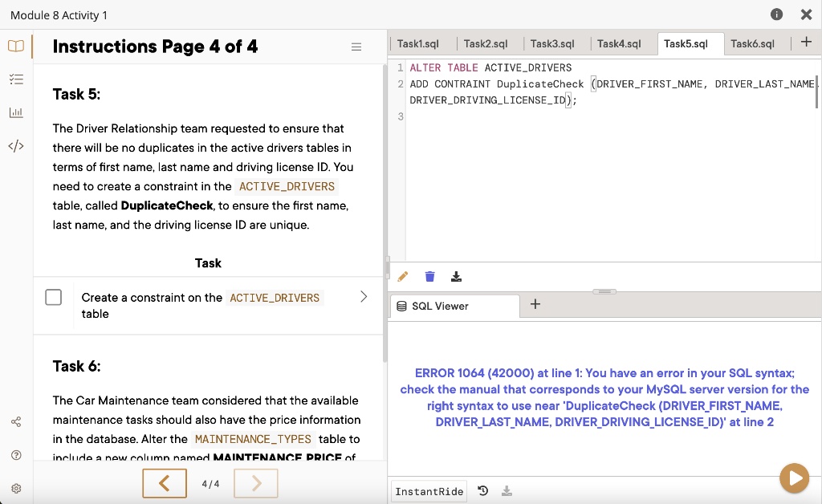Go to the previous instructions page

(164, 483)
